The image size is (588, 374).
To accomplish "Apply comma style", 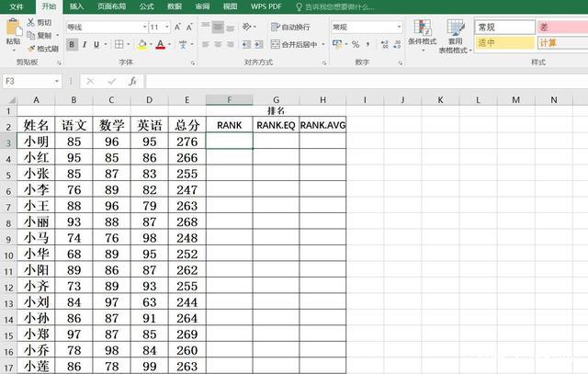I will (x=367, y=44).
